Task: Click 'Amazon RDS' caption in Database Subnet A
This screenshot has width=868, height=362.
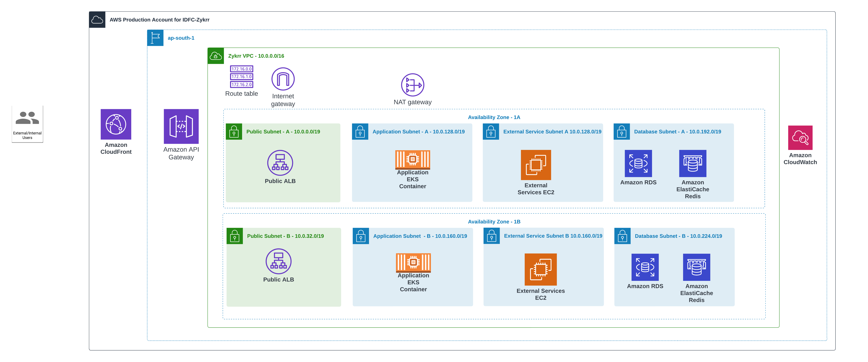Action: coord(638,182)
